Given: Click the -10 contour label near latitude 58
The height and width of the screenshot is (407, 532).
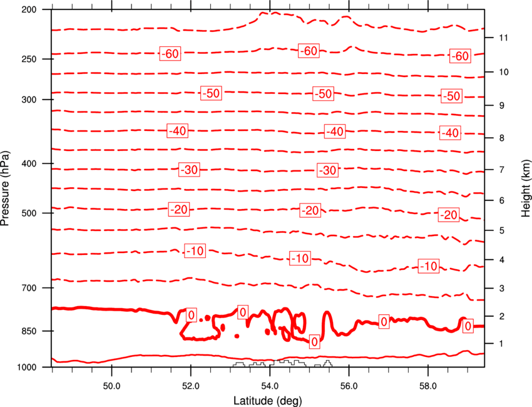Looking at the screenshot, I should pyautogui.click(x=429, y=265).
